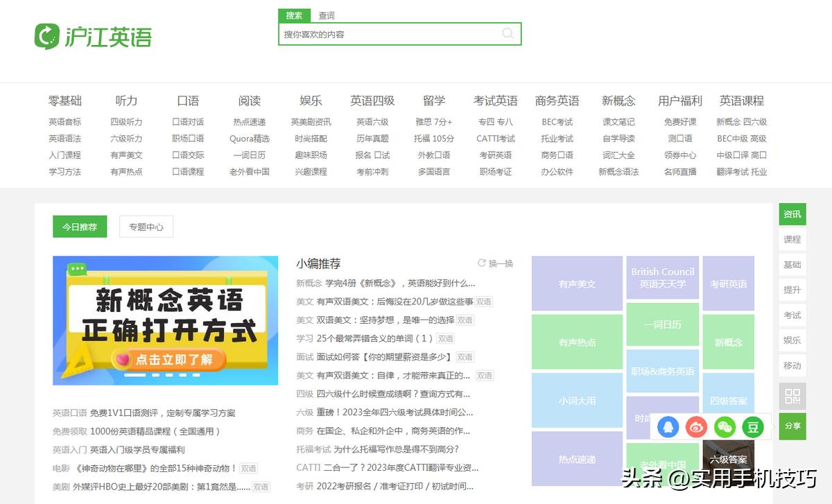Select the 搜索 tab above the search box
Viewport: 832px width, 504px height.
[293, 15]
